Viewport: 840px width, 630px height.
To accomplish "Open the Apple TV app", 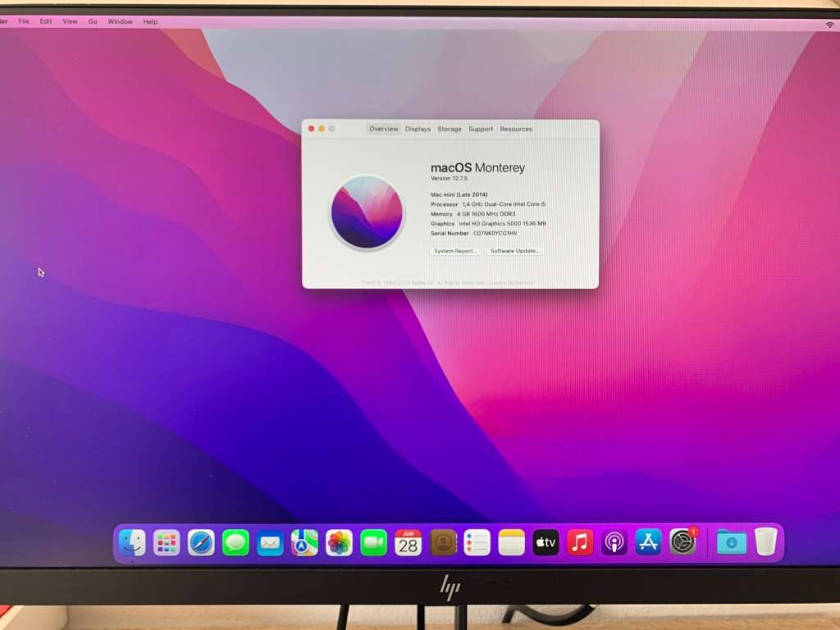I will tap(546, 542).
